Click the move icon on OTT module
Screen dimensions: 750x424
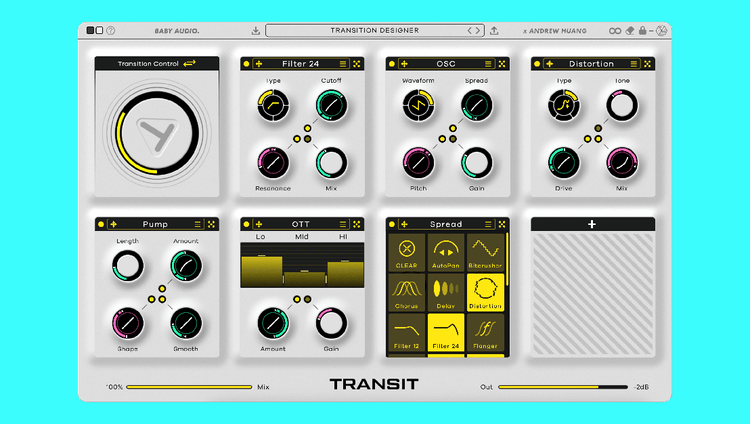259,224
